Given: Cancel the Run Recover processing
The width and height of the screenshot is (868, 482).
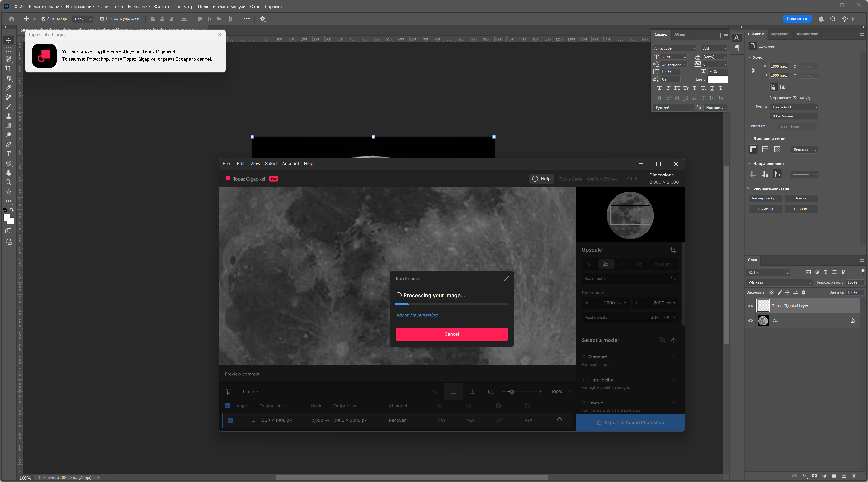Looking at the screenshot, I should click(451, 334).
